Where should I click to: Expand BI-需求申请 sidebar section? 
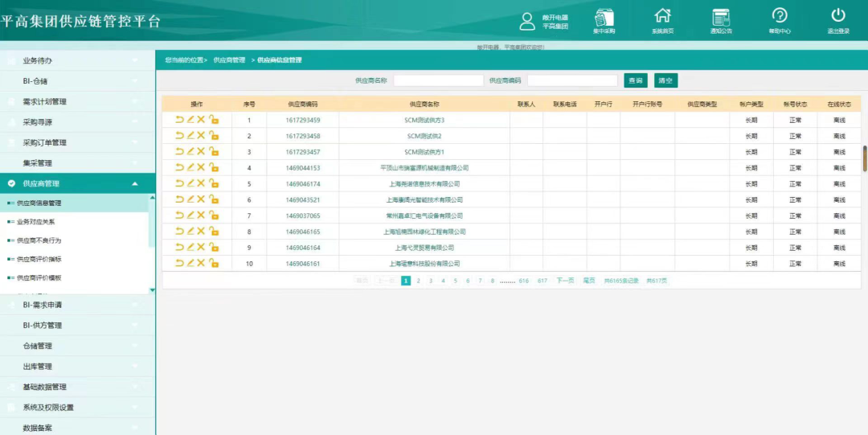point(77,305)
